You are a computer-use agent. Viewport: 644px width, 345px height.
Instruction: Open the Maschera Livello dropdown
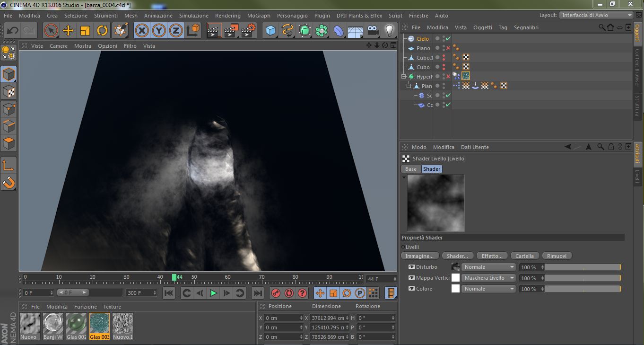488,278
